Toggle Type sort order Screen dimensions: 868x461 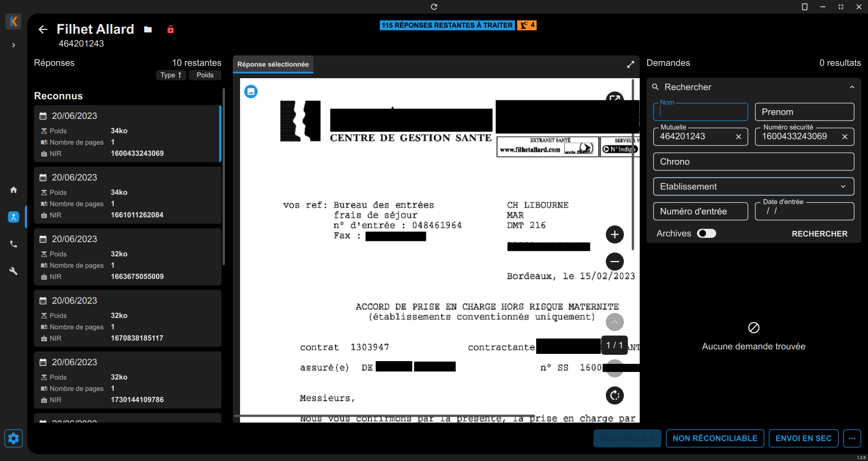pyautogui.click(x=170, y=75)
